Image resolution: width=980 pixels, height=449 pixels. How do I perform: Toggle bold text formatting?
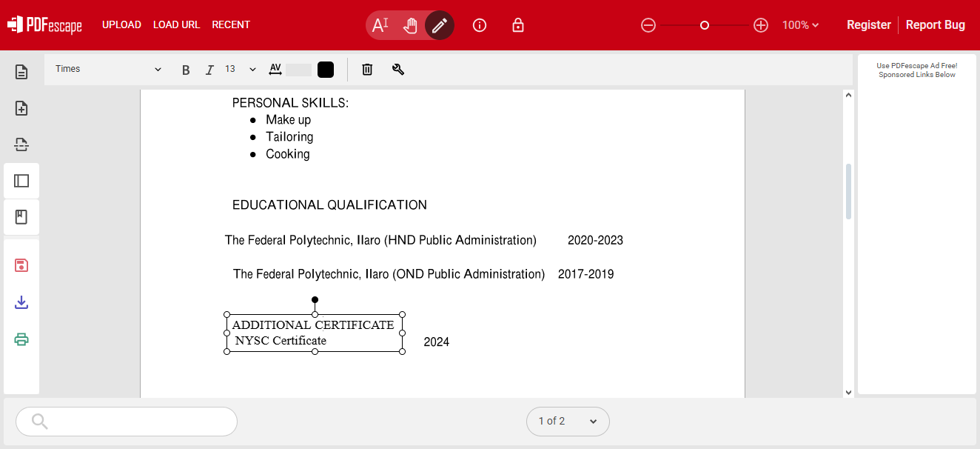[x=186, y=70]
